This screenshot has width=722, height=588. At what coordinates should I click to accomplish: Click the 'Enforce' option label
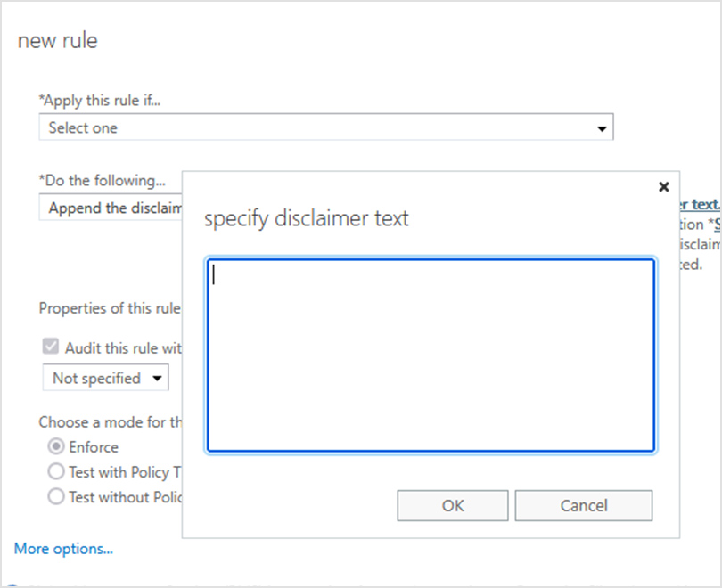(94, 447)
